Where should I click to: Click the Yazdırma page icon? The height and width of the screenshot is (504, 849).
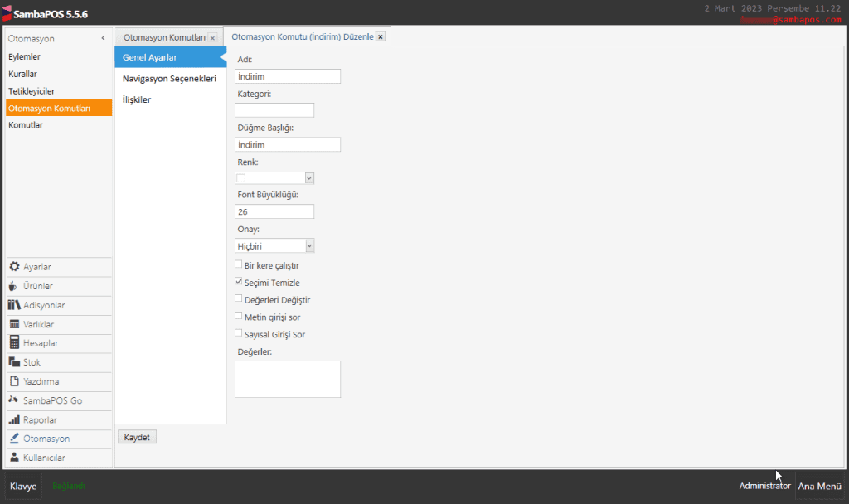pos(14,381)
